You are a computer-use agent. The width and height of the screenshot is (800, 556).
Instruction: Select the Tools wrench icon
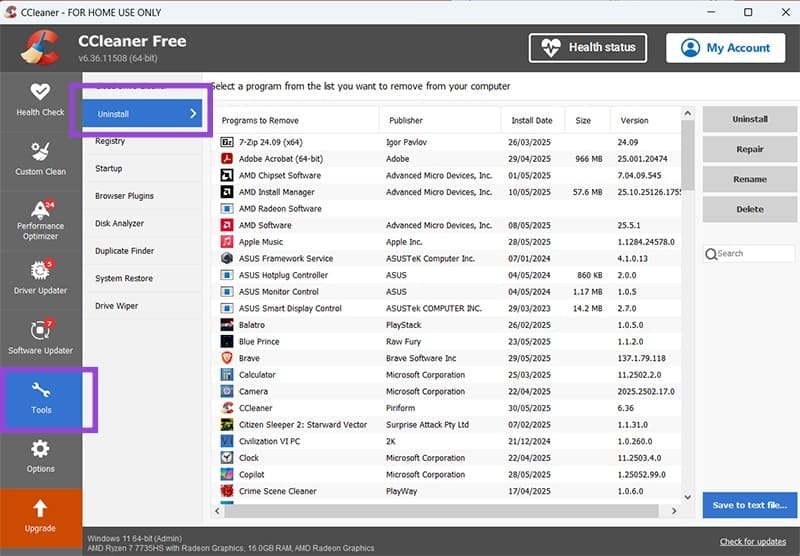click(41, 390)
